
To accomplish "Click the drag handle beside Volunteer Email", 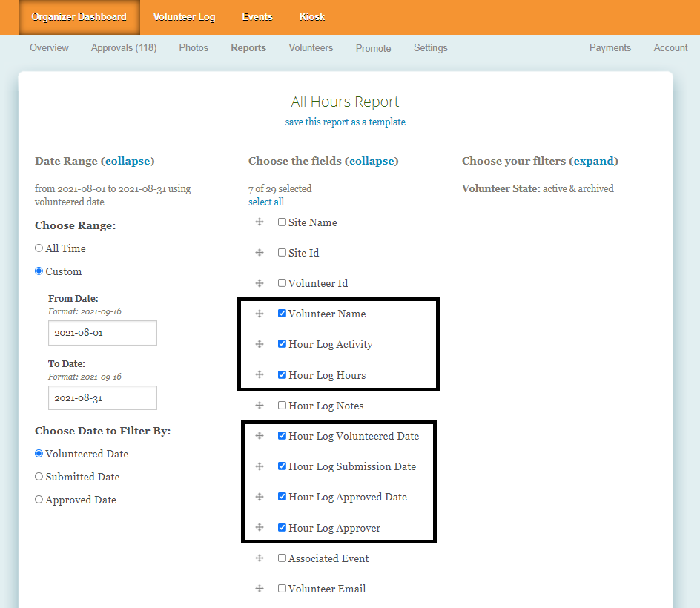I will click(260, 589).
